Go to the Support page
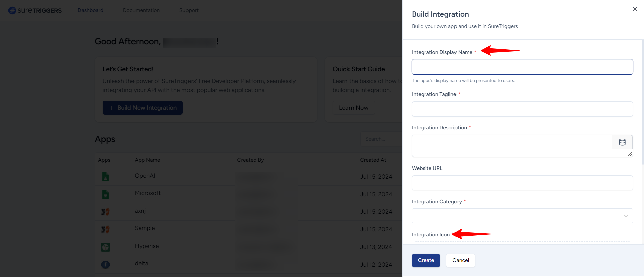Screen dimensions: 644x277 coord(189,10)
